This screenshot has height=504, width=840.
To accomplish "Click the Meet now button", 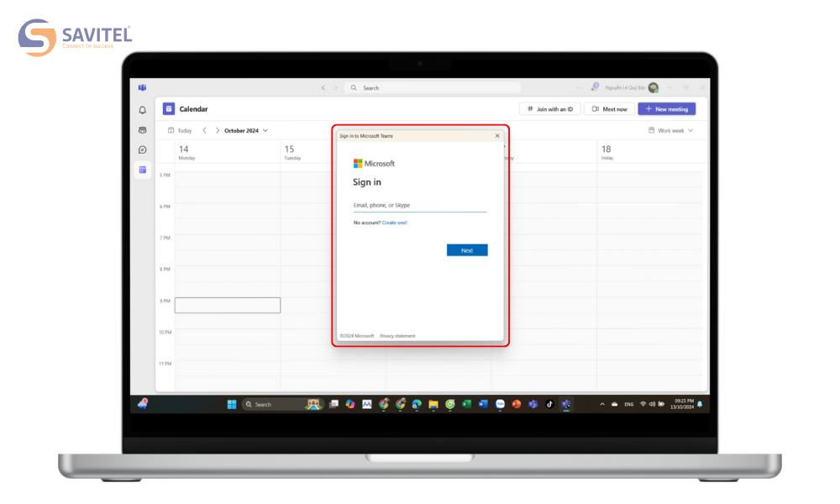I will click(x=610, y=108).
